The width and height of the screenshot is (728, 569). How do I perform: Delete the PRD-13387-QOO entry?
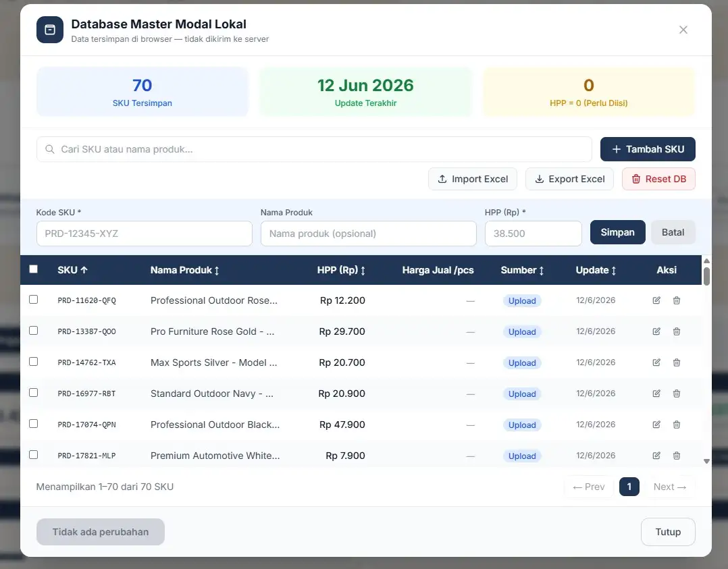pos(677,331)
